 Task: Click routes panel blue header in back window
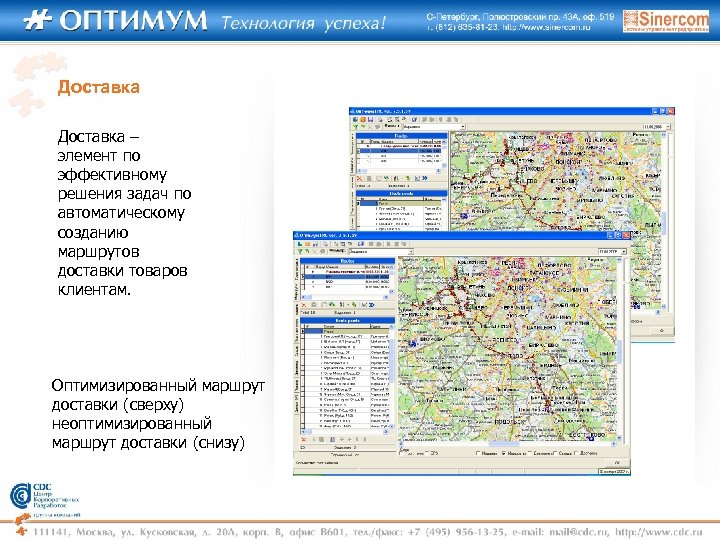point(401,136)
